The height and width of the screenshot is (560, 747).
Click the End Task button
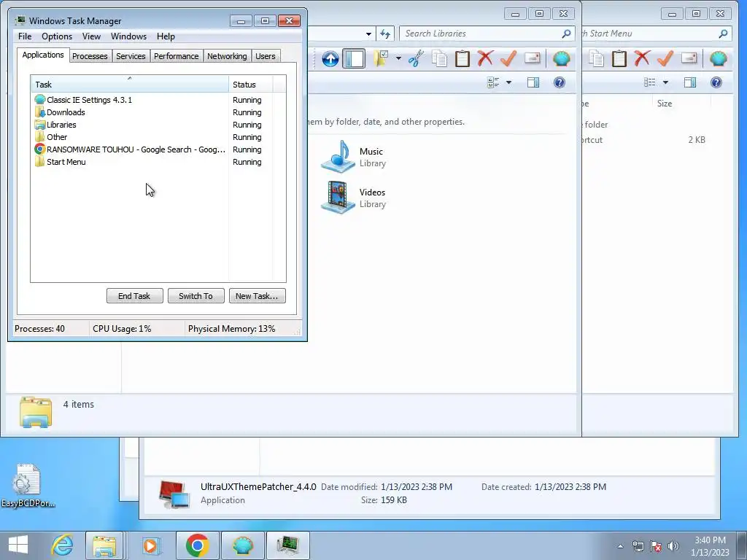pos(134,296)
